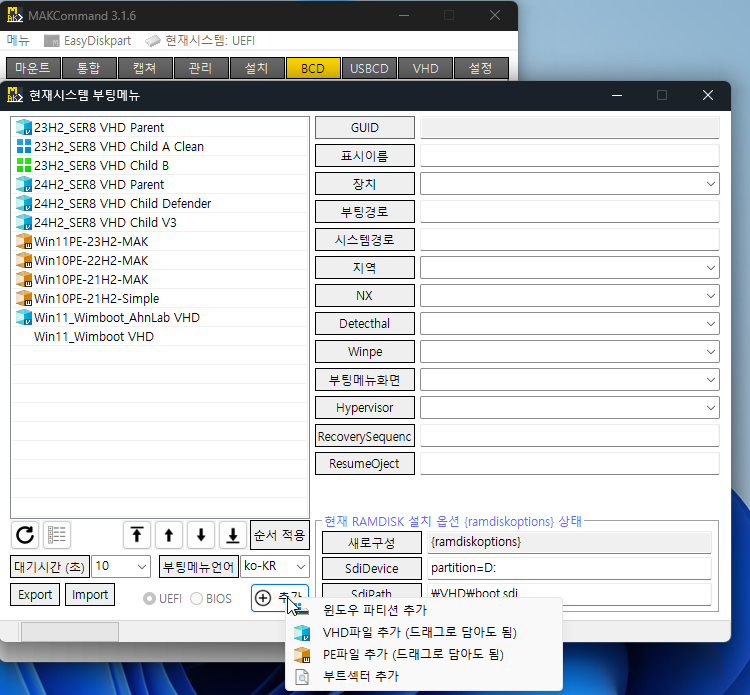Click the Import button
Image resolution: width=750 pixels, height=695 pixels.
coord(89,595)
